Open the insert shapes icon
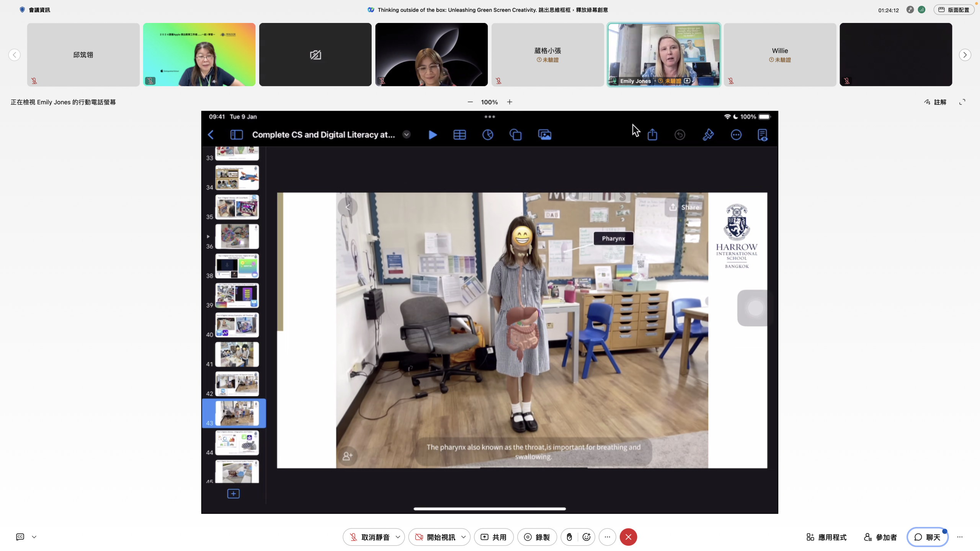 point(516,135)
